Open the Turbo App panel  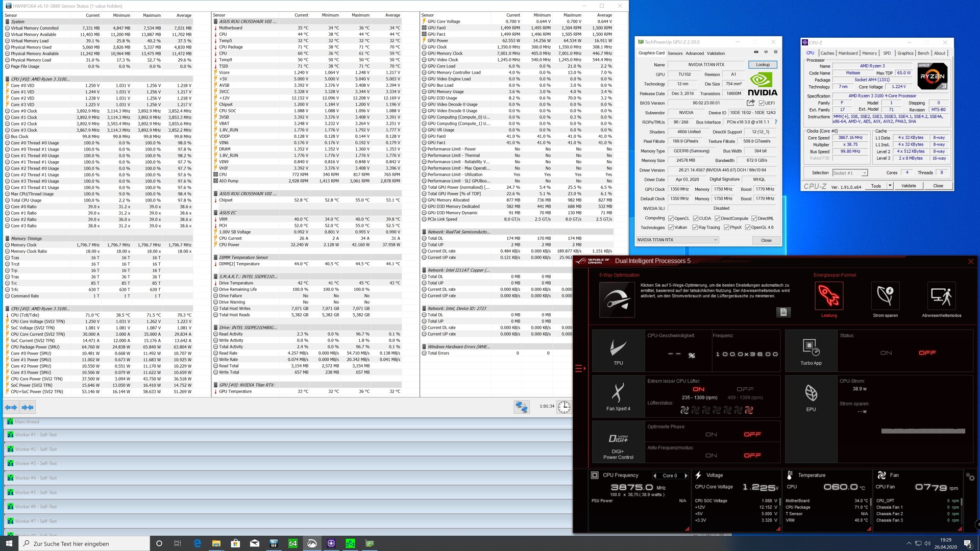point(811,351)
